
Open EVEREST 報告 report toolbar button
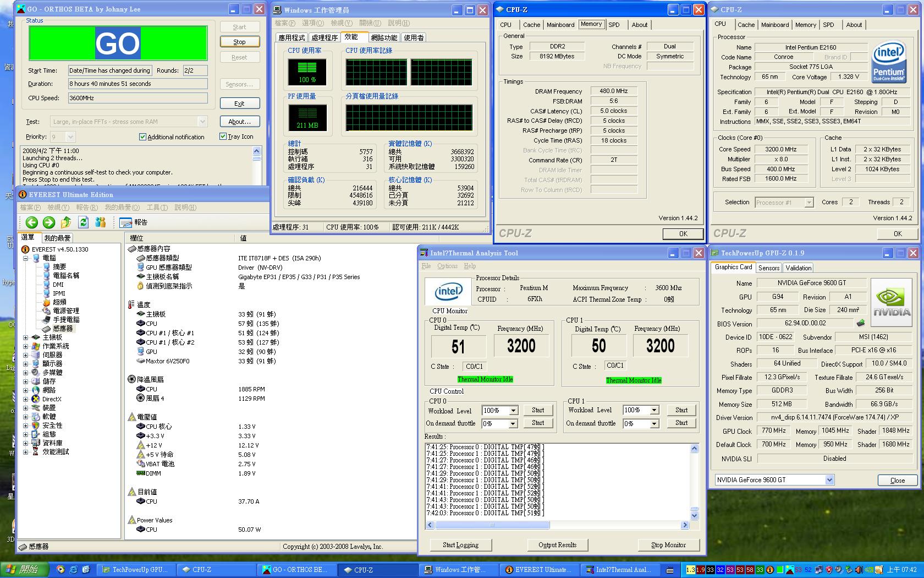(x=134, y=222)
